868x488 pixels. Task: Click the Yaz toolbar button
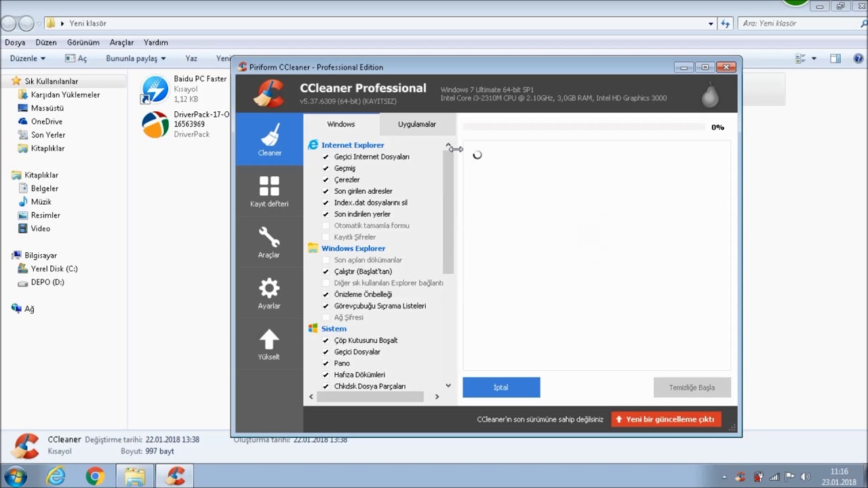coord(191,59)
